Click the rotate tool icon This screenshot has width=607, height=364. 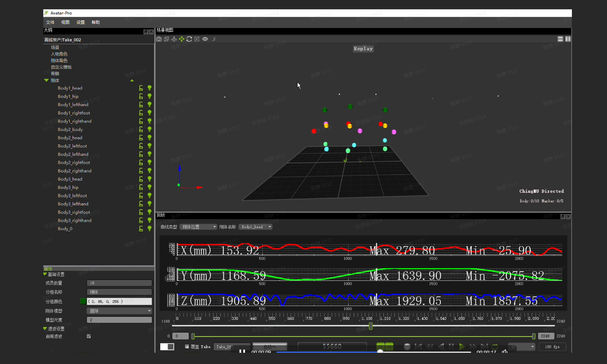point(189,39)
